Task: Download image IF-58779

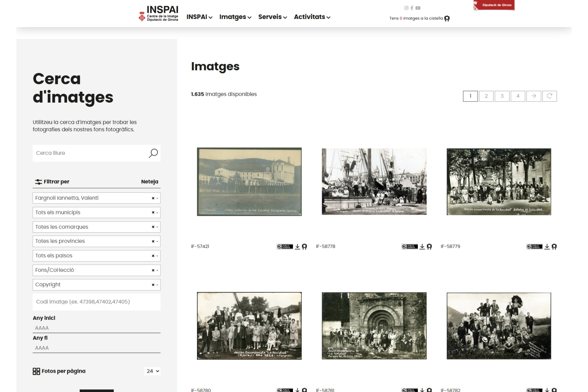Action: (x=547, y=247)
